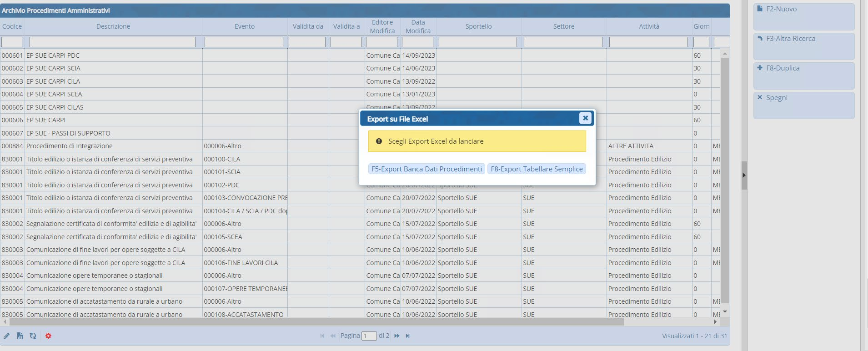This screenshot has width=868, height=351.
Task: Click F5-Export Banca Dati Procedimenti
Action: coord(426,169)
